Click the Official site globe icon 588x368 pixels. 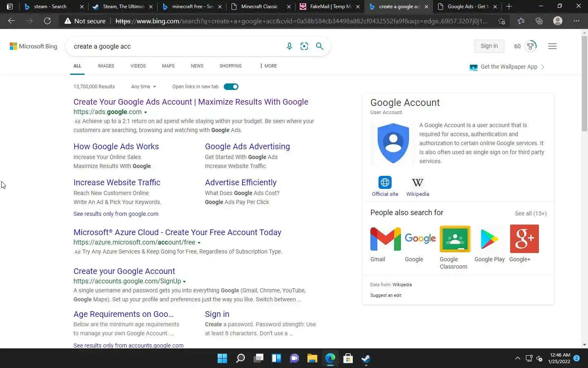coord(385,182)
